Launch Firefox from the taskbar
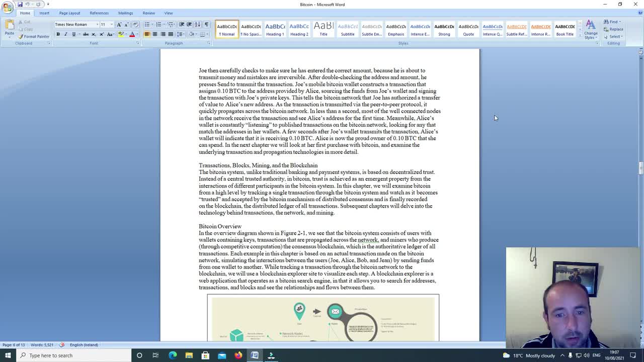This screenshot has height=362, width=644. (238, 355)
